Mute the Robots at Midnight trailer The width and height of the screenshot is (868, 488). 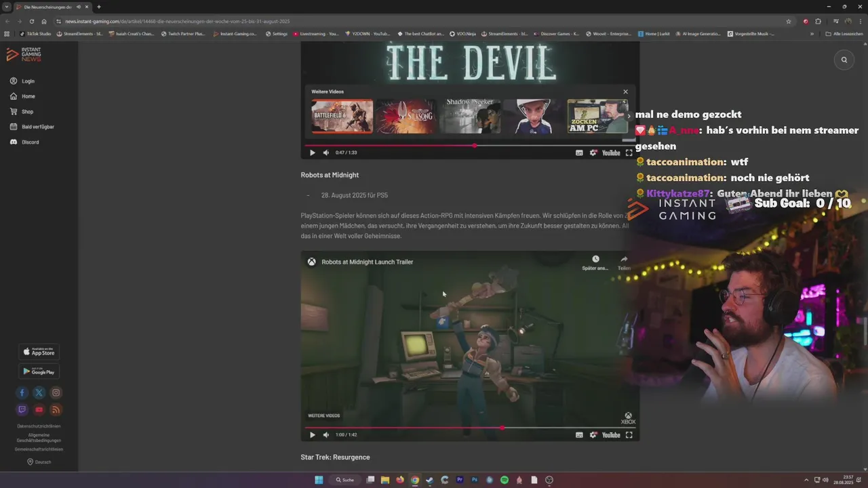(x=326, y=435)
